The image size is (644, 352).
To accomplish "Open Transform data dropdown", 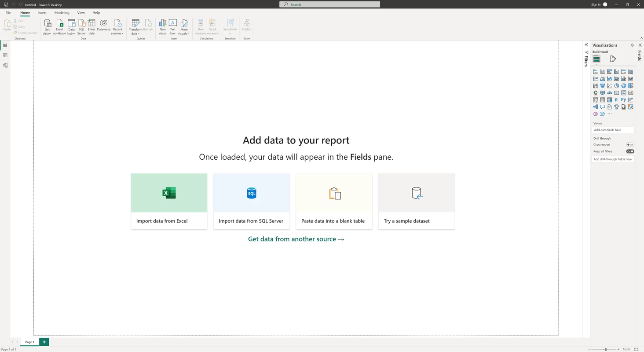I will pos(135,26).
